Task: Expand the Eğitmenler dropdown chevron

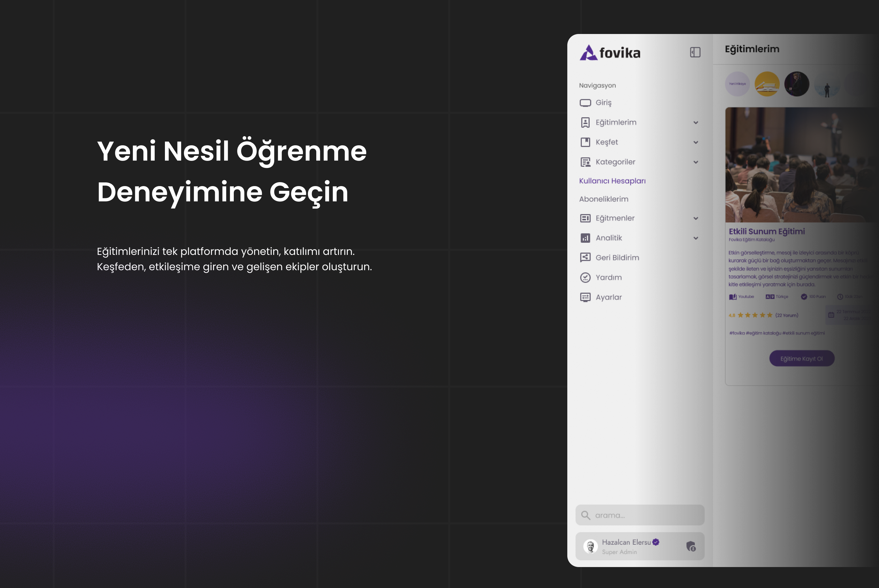Action: tap(696, 218)
